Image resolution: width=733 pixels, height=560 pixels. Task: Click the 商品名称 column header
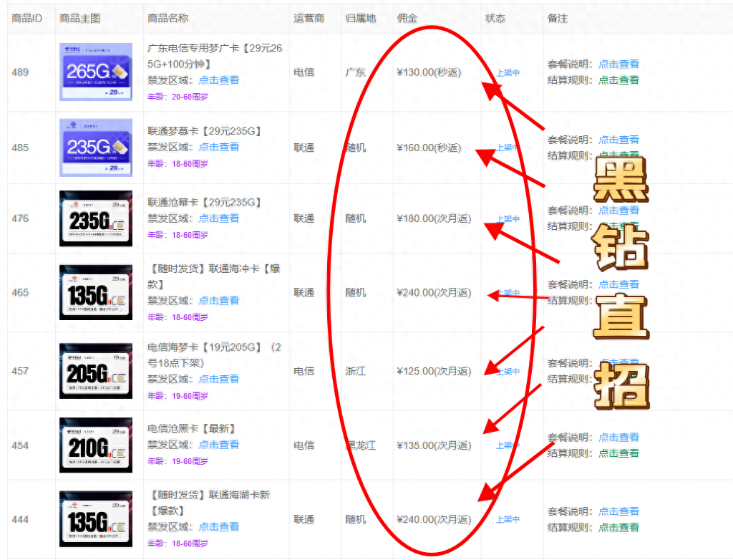click(167, 18)
